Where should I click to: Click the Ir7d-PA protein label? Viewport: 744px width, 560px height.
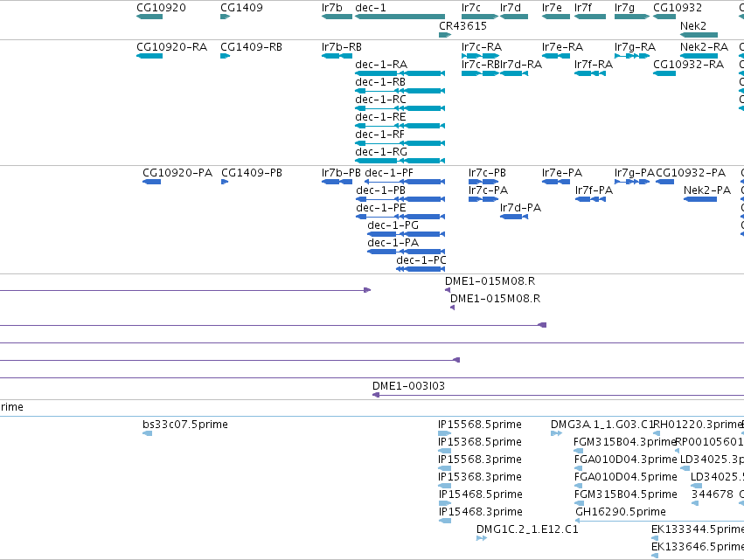520,208
